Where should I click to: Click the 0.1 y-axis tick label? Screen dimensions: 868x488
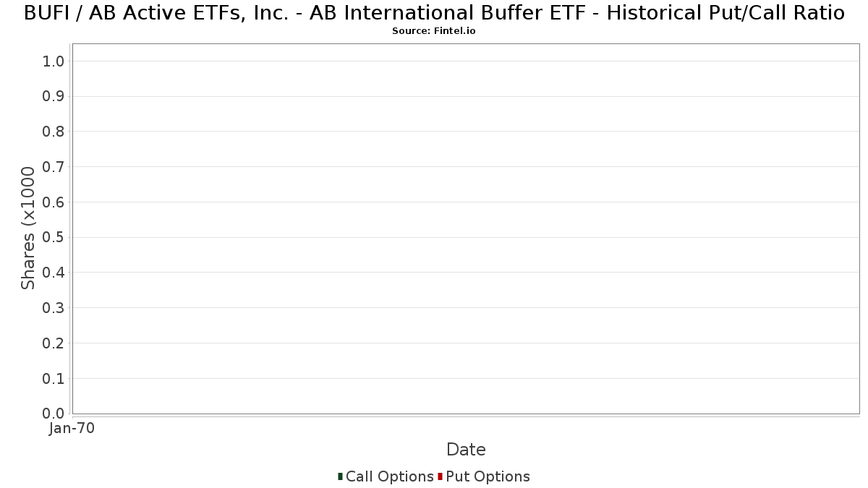coord(54,379)
